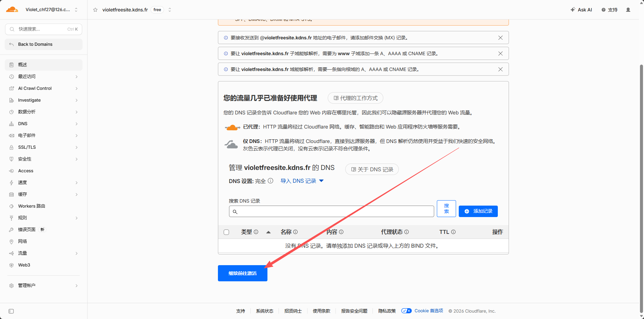The width and height of the screenshot is (644, 319).
Task: Click the 最近访问 clock icon
Action: 11,77
